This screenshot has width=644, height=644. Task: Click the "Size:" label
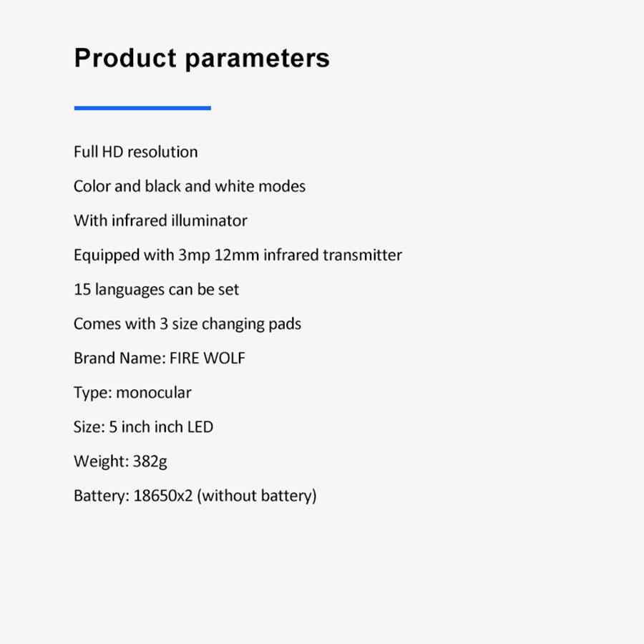(x=89, y=426)
